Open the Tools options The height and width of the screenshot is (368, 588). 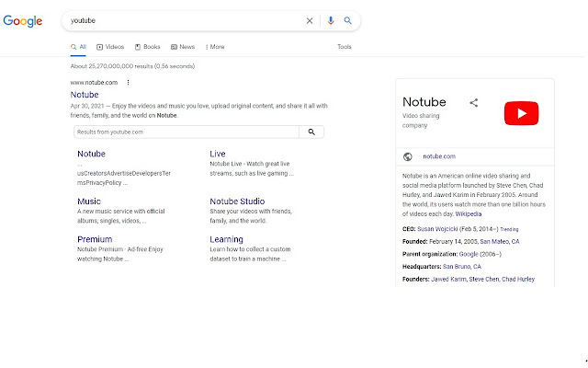click(345, 47)
